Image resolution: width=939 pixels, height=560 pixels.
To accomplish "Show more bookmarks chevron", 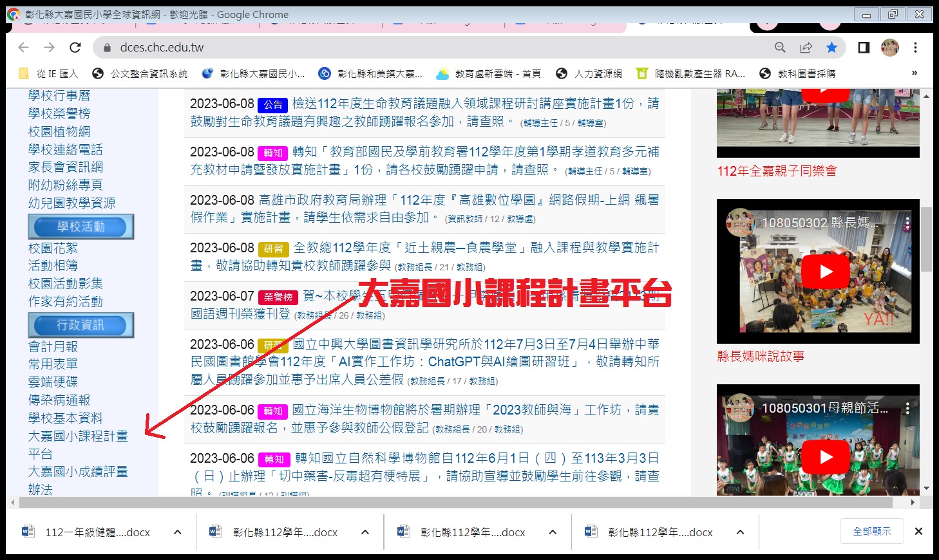I will pyautogui.click(x=915, y=73).
